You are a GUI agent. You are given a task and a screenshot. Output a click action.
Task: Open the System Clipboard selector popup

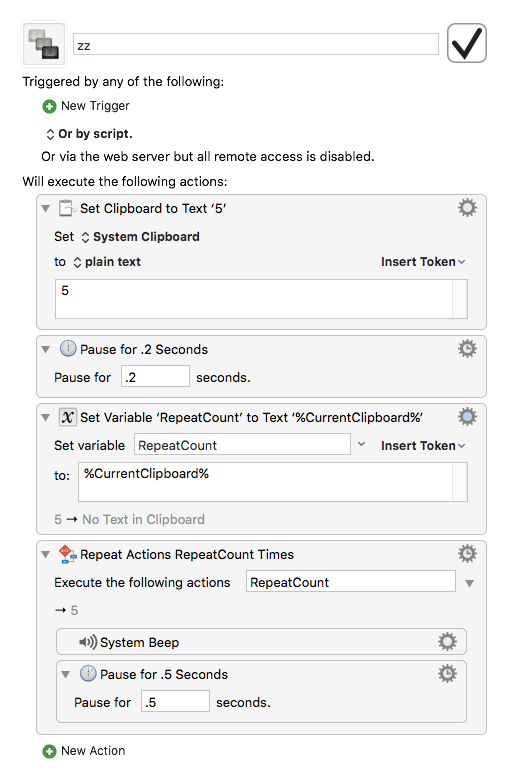pyautogui.click(x=140, y=237)
